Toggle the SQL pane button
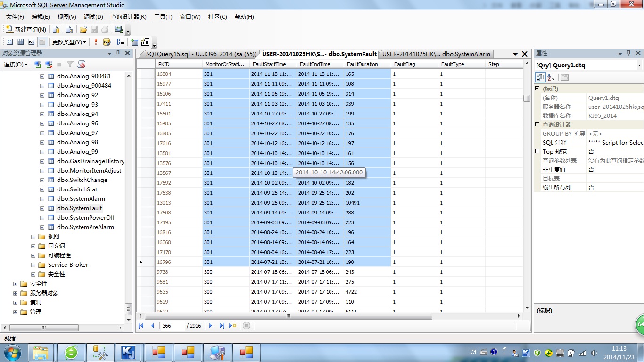The width and height of the screenshot is (644, 362). 31,42
